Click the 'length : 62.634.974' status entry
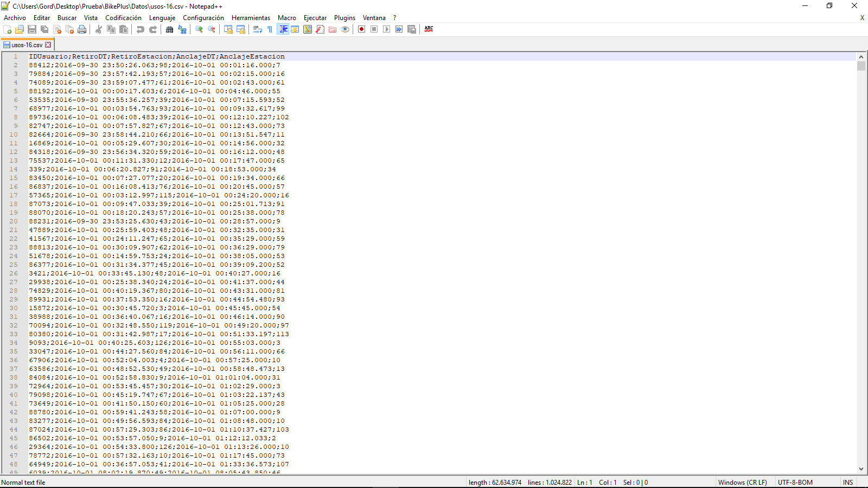The height and width of the screenshot is (488, 868). click(x=495, y=483)
